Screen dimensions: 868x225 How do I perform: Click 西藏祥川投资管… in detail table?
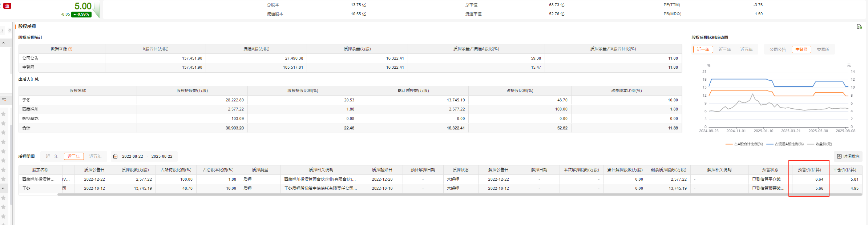point(39,179)
